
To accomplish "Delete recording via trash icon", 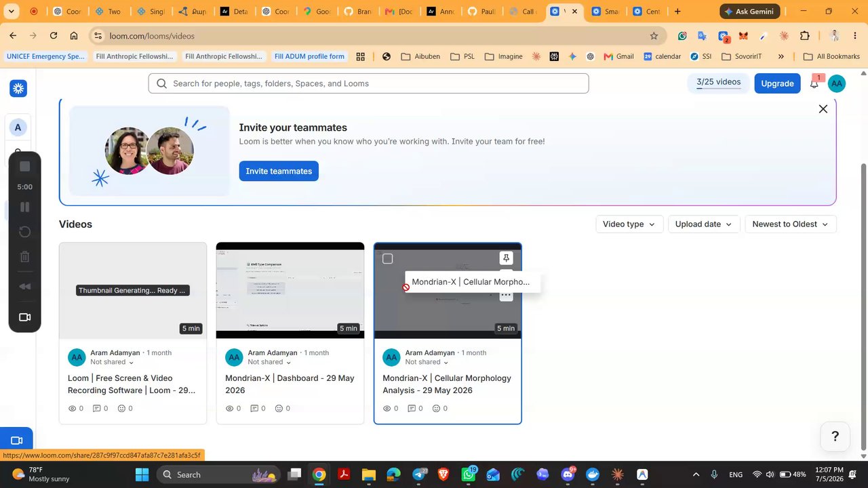I will (24, 257).
